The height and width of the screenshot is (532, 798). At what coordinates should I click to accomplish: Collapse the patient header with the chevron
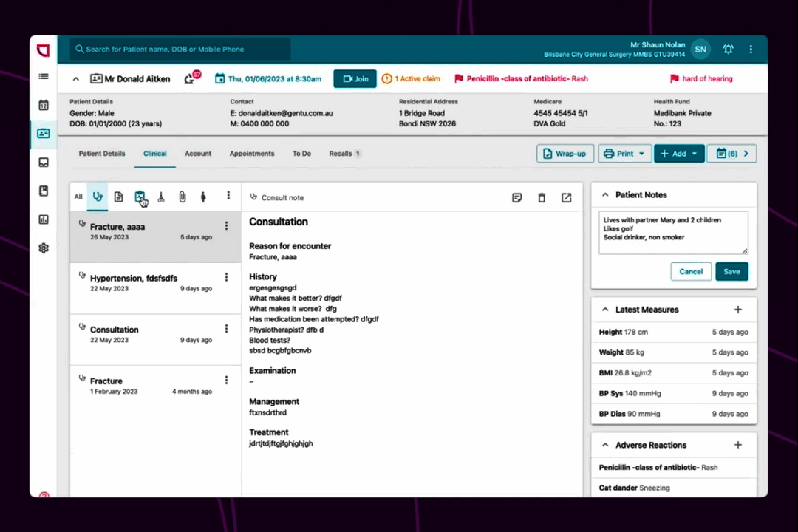(75, 78)
